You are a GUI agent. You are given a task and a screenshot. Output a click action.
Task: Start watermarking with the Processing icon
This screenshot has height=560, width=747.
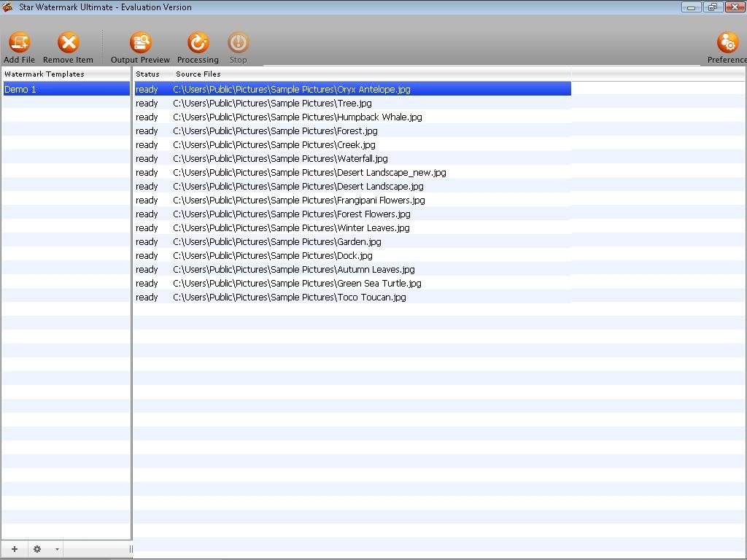coord(198,42)
